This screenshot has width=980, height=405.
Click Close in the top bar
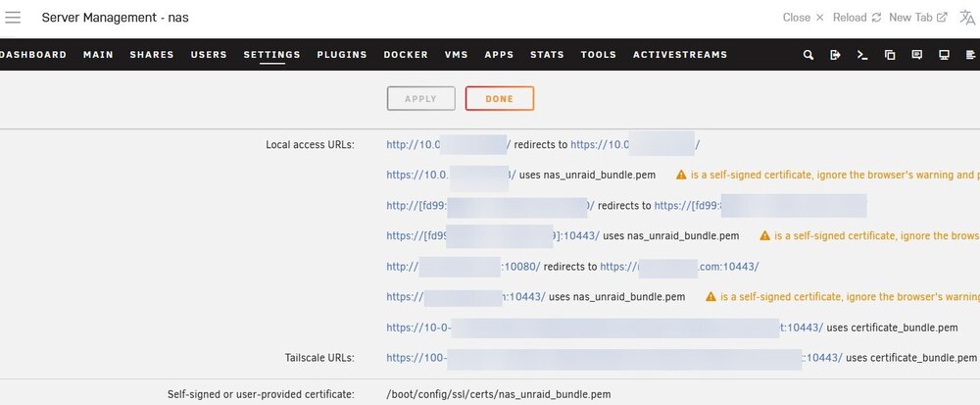pos(804,18)
